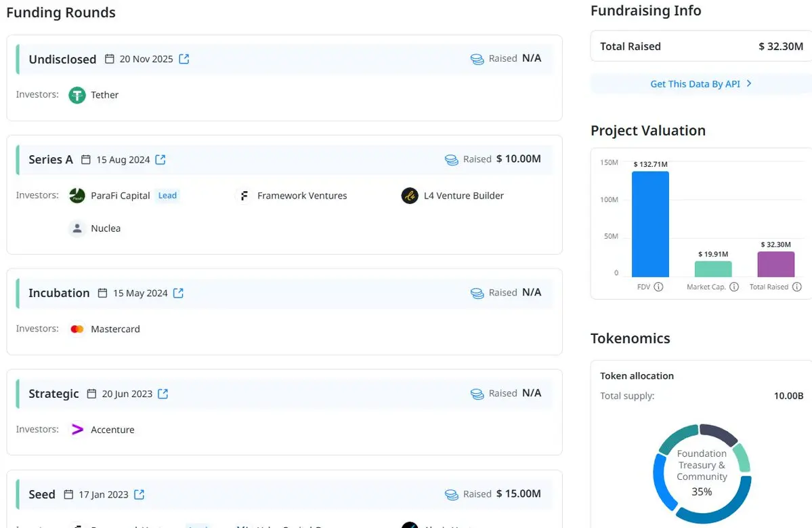Screen dimensions: 812x528
Task: Click the Nuclea avatar icon
Action: point(77,228)
